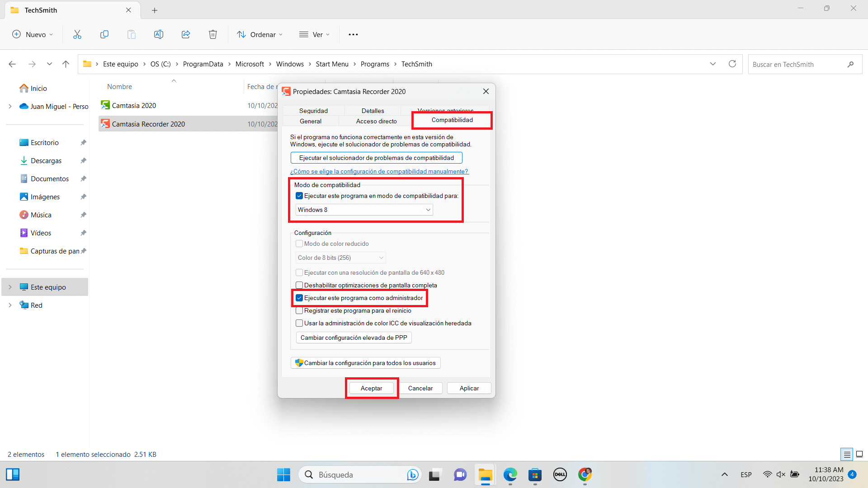Click Cambiar la configuración para todos los usuarios
Screen dimensions: 868x488
(x=365, y=363)
